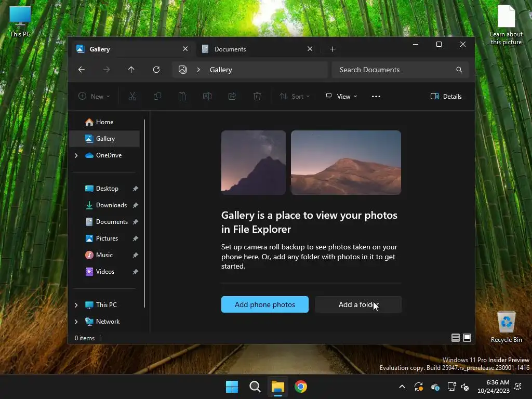Click the Paste clipboard icon
This screenshot has width=532, height=399.
[x=182, y=96]
